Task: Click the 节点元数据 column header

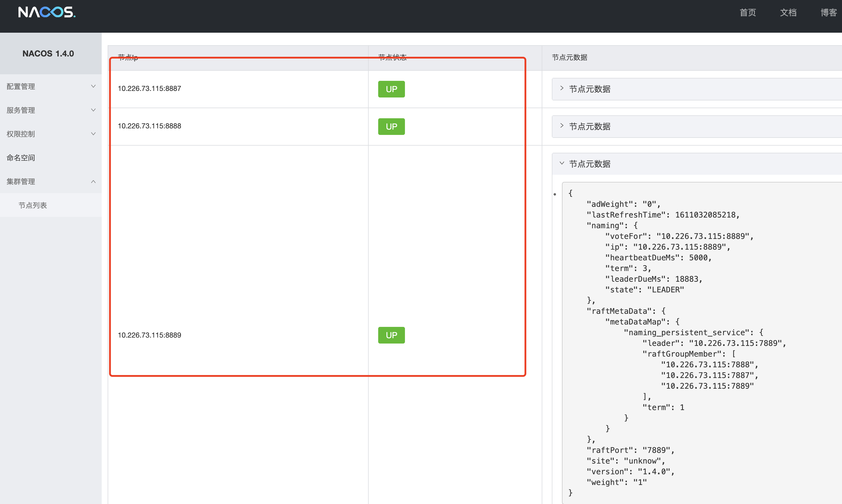Action: 569,57
